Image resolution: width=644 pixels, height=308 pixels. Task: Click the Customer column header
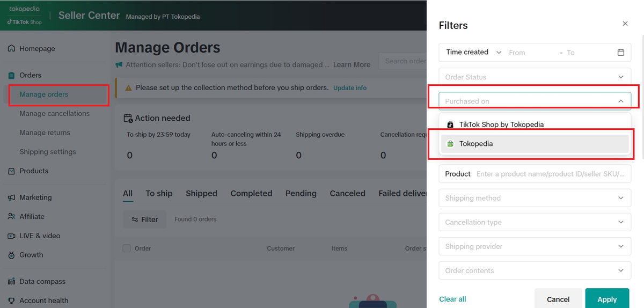[281, 248]
